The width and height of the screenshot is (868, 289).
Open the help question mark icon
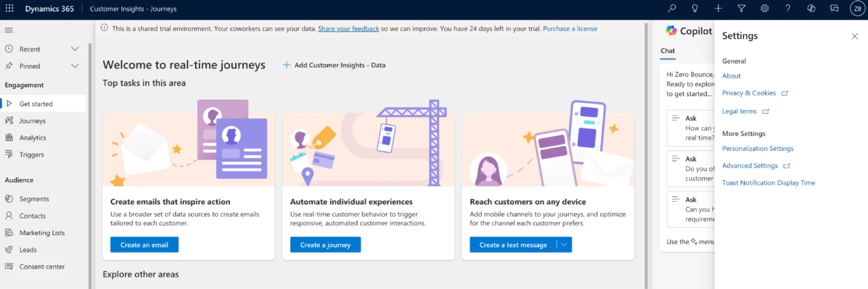pyautogui.click(x=788, y=9)
